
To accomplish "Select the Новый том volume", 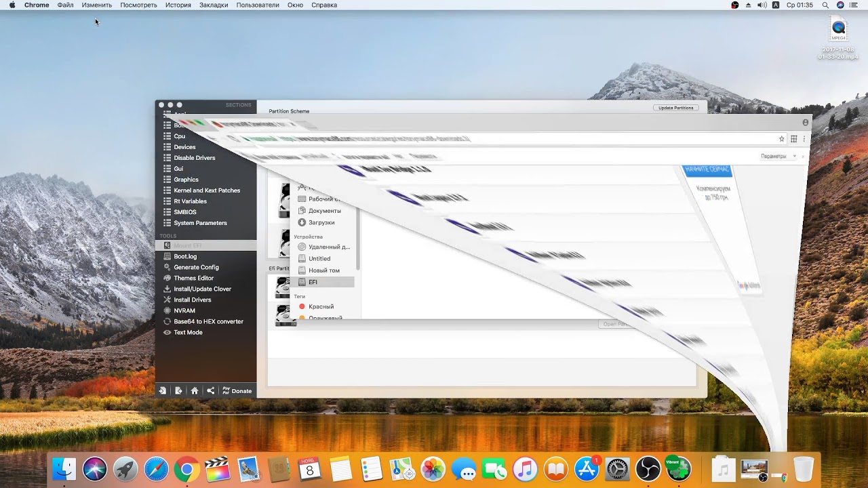I will 324,270.
